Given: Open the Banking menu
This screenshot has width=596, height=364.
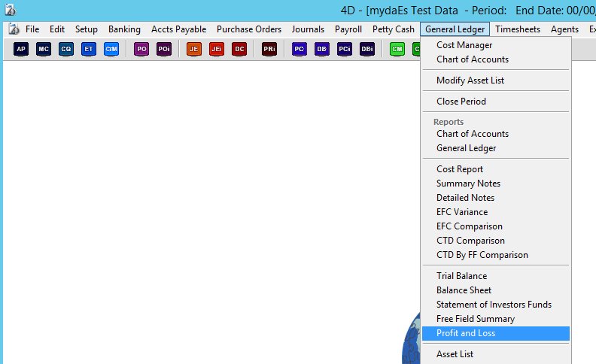Looking at the screenshot, I should click(124, 29).
